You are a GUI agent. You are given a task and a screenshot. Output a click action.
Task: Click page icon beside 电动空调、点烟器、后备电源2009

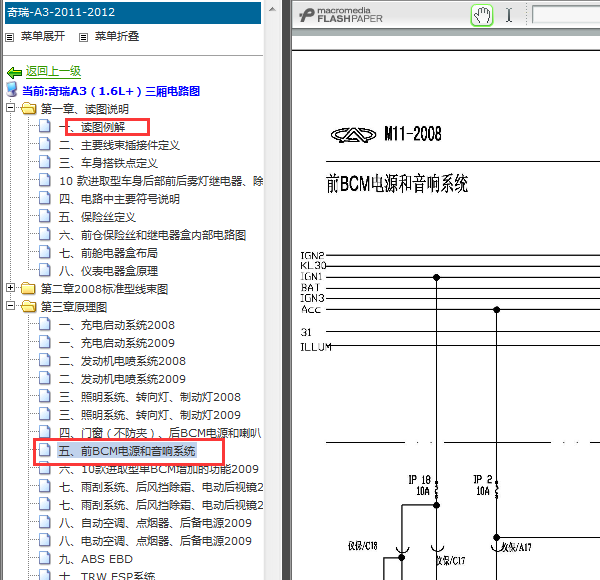45,539
